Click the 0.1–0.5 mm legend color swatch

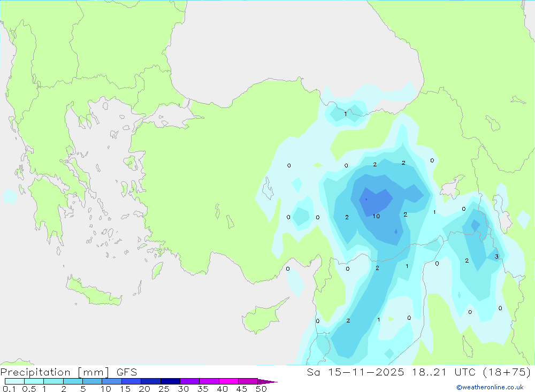(x=14, y=381)
